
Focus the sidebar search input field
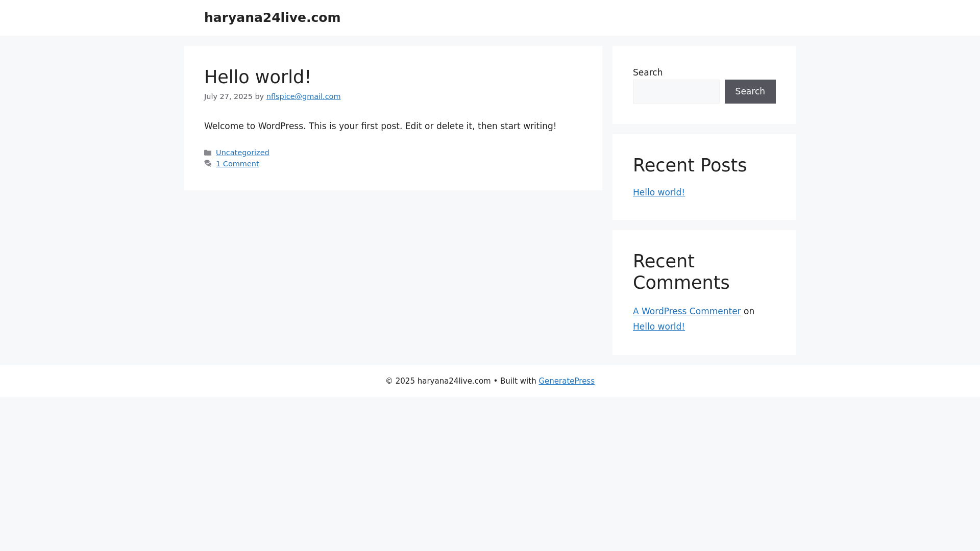pos(676,91)
